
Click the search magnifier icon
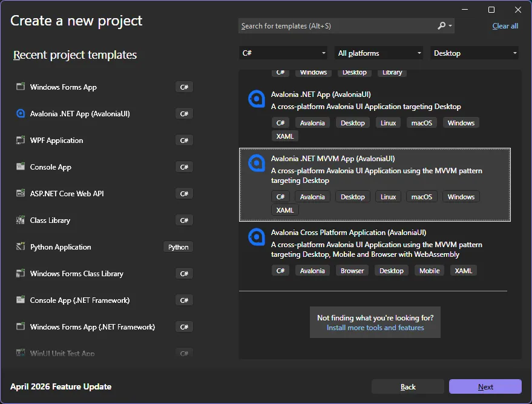pos(441,26)
